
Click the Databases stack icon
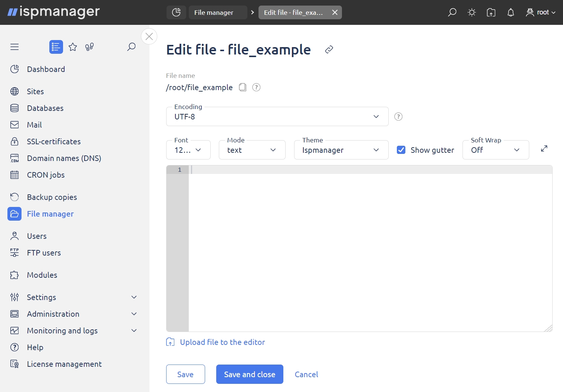pyautogui.click(x=14, y=108)
